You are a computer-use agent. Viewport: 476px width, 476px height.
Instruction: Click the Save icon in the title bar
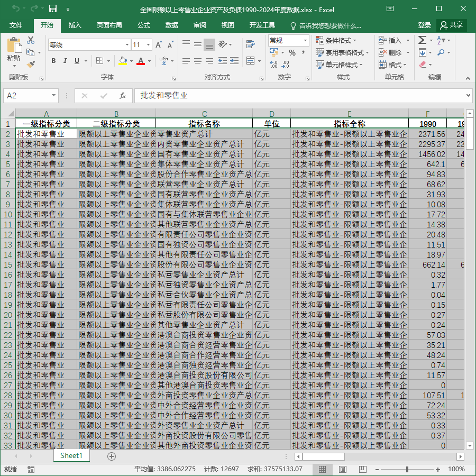pyautogui.click(x=53, y=8)
